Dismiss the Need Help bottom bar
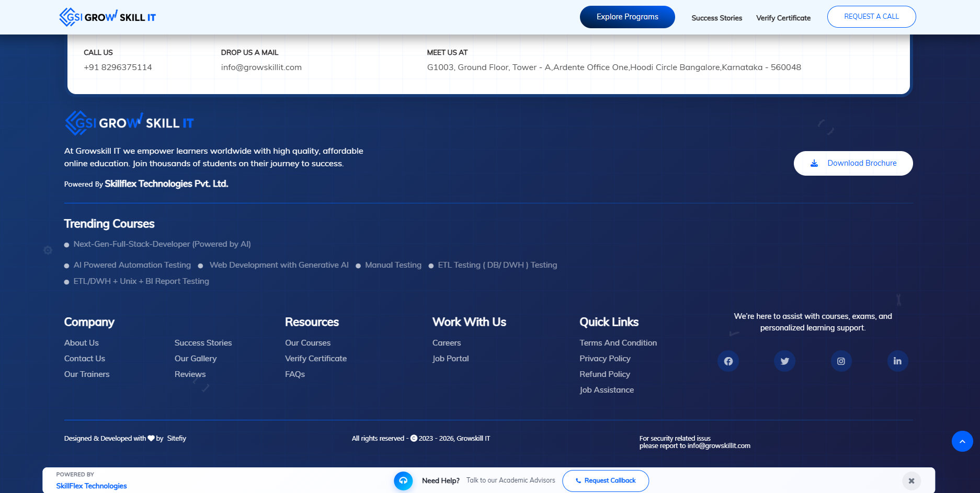 coord(911,481)
